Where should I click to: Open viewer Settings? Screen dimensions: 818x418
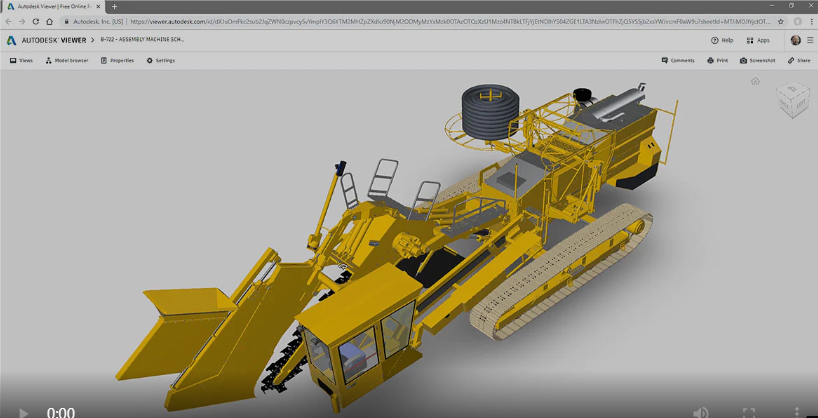(160, 60)
